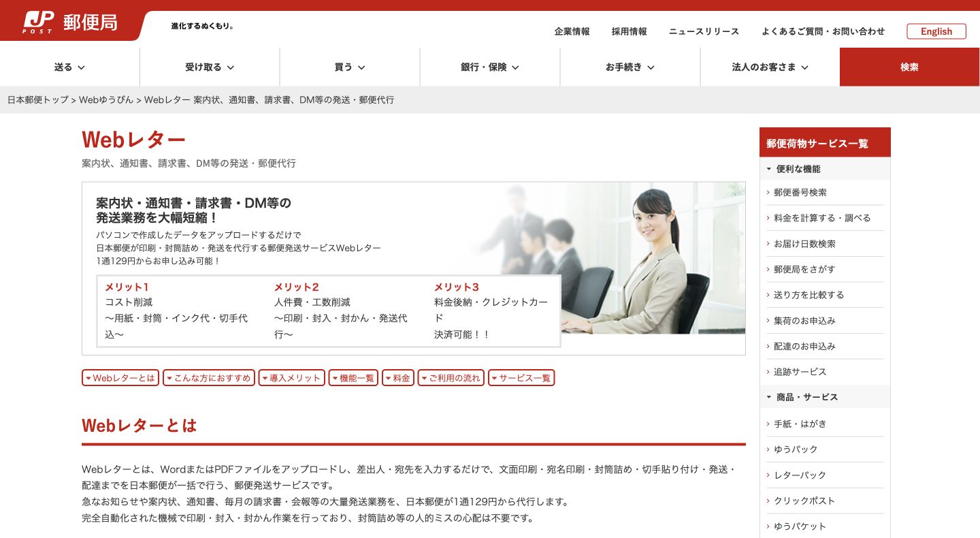
Task: Jump to 導入メリット section
Action: click(292, 378)
